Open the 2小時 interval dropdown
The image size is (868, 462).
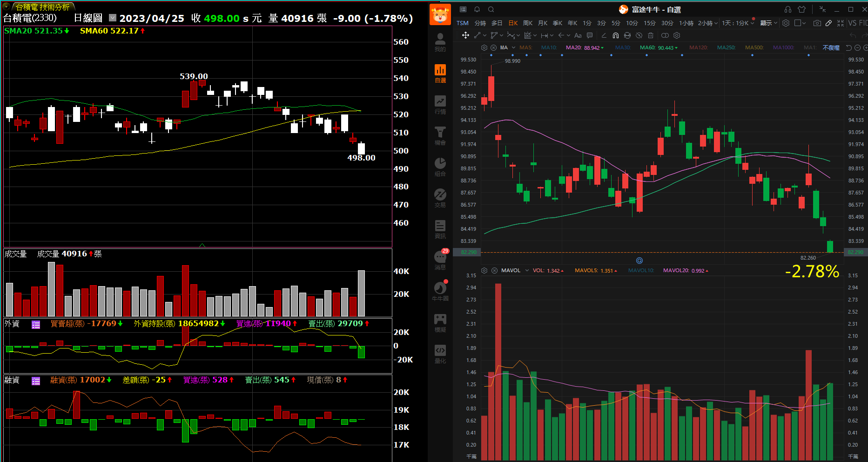click(x=708, y=23)
